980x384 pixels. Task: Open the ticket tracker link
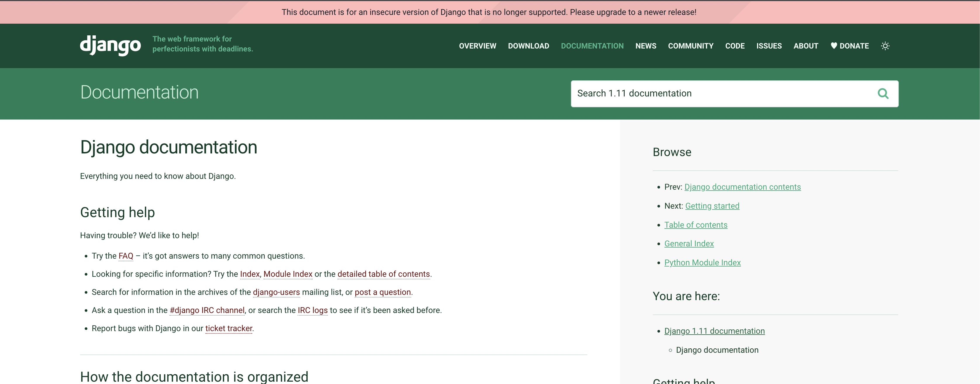click(229, 328)
